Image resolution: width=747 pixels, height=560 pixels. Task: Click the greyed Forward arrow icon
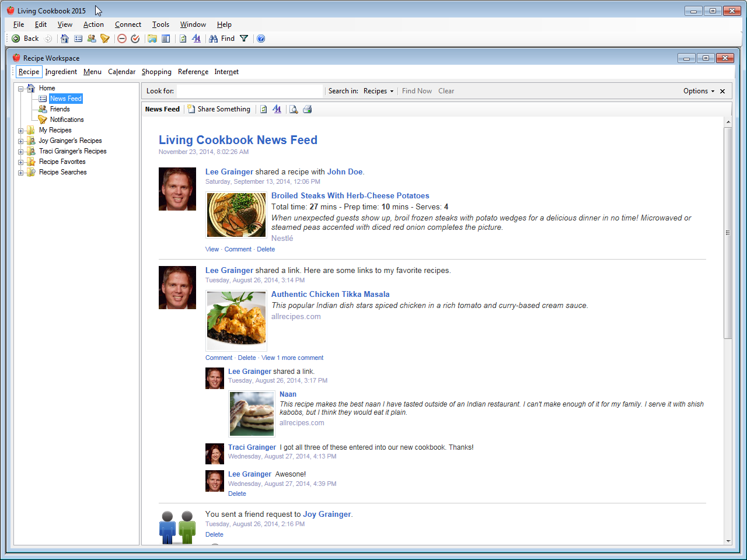[48, 38]
